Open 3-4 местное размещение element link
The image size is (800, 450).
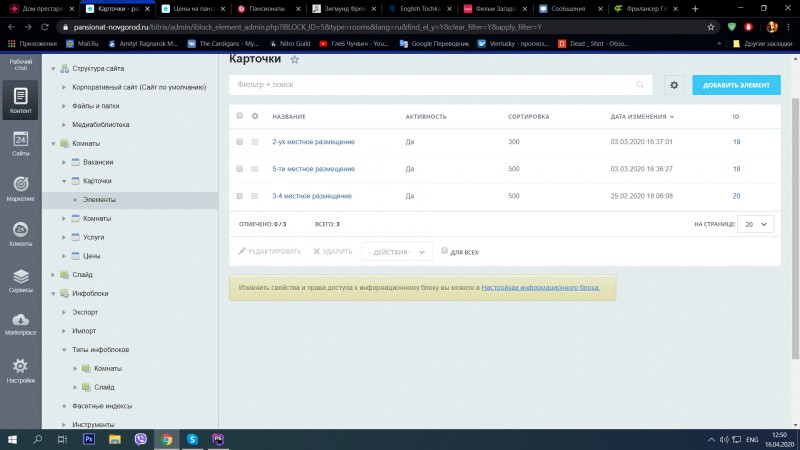pos(312,196)
